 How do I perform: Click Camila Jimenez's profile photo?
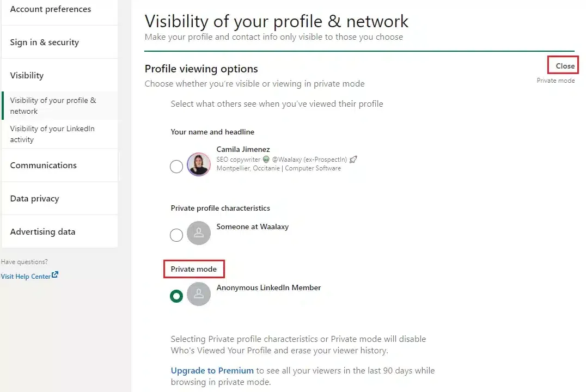click(x=199, y=164)
